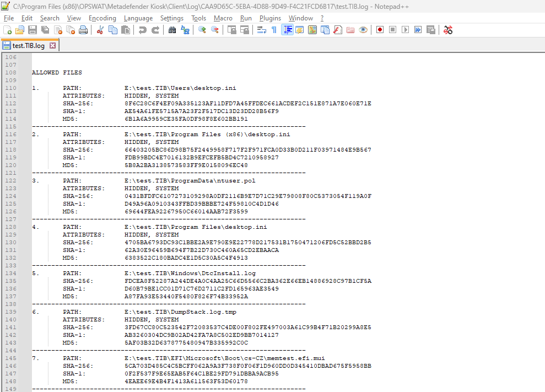This screenshot has height=392, width=545.
Task: Open the Folder as Workspace icon
Action: 350,30
